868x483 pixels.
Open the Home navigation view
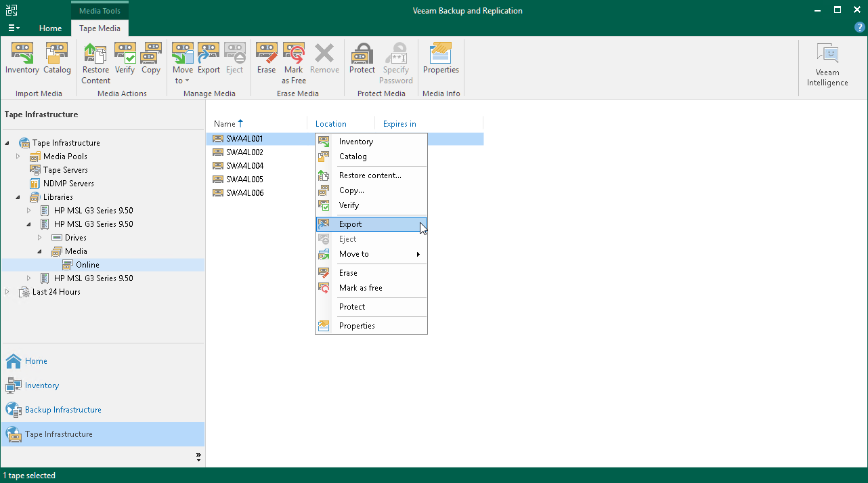pos(103,361)
